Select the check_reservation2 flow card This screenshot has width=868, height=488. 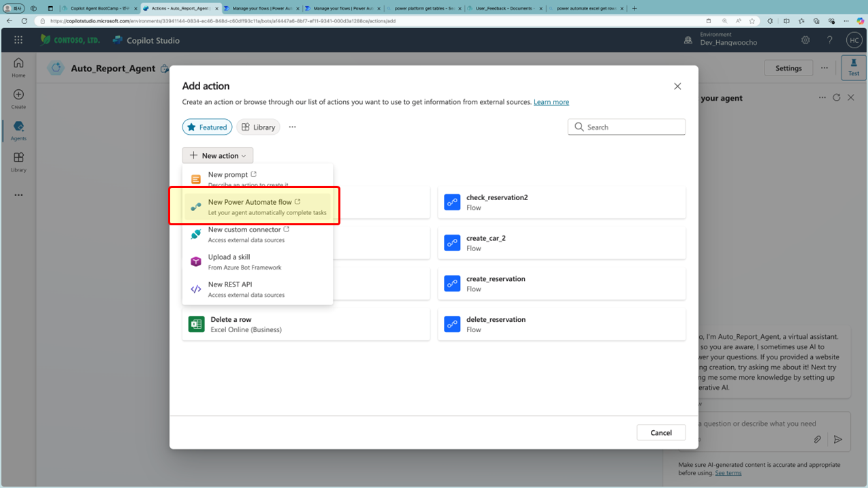[x=562, y=202]
